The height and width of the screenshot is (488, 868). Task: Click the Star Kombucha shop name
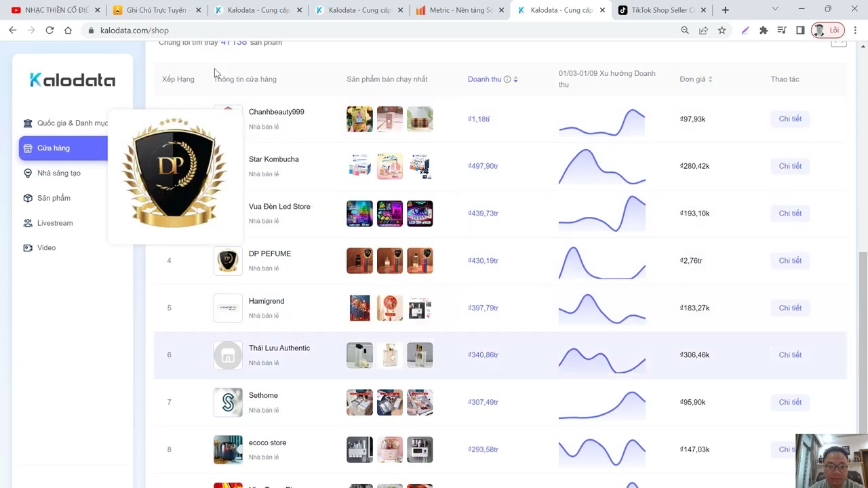click(273, 159)
